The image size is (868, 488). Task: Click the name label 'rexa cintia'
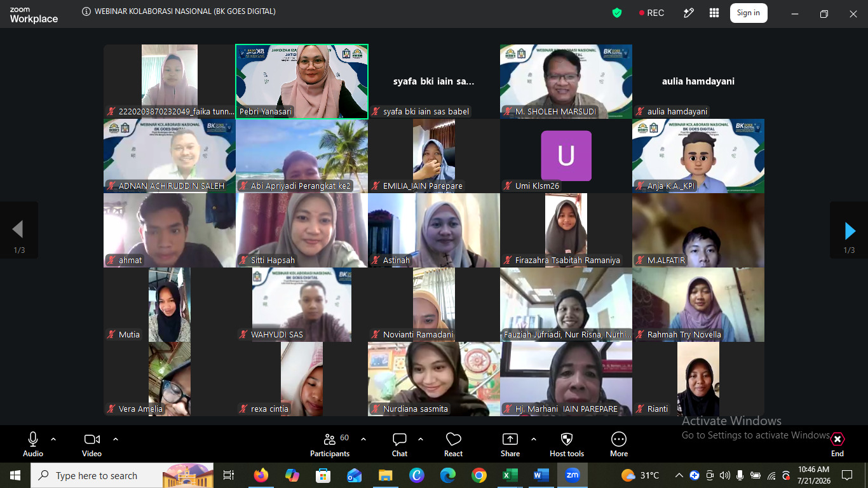(269, 409)
